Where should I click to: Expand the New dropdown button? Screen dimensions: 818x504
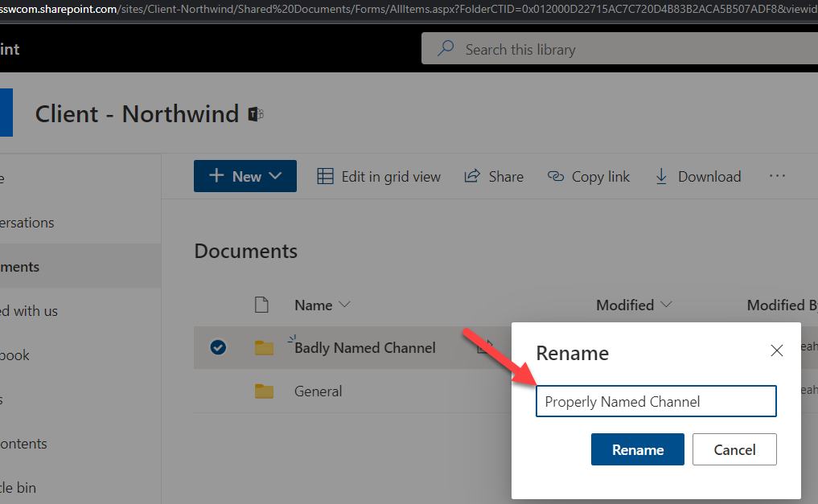(245, 177)
